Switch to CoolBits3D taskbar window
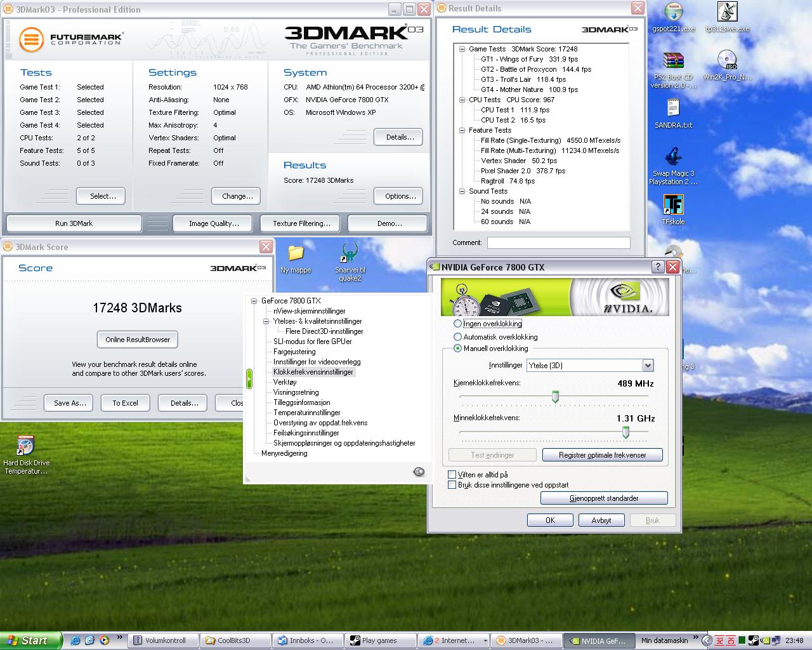 tap(235, 640)
